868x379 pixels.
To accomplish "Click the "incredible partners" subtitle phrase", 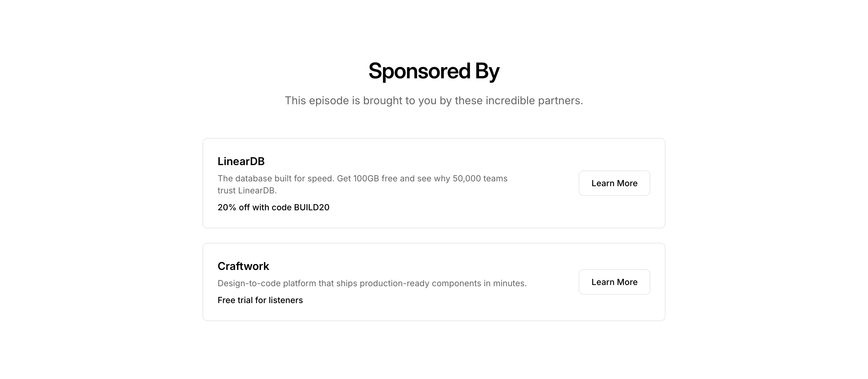I will click(x=534, y=101).
